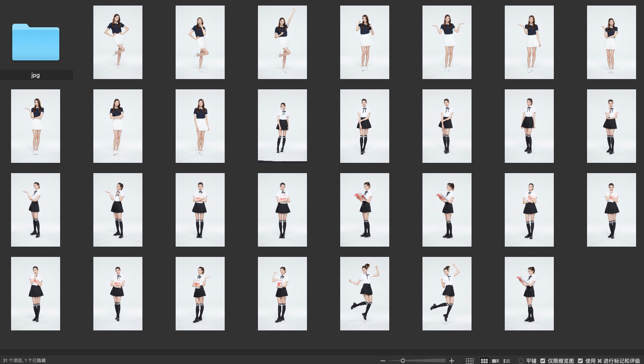Switch to the list view icon
The width and height of the screenshot is (644, 364).
(x=507, y=361)
